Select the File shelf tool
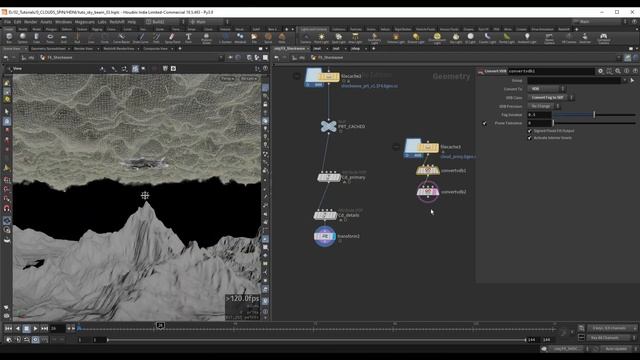640x360 pixels. 254,38
